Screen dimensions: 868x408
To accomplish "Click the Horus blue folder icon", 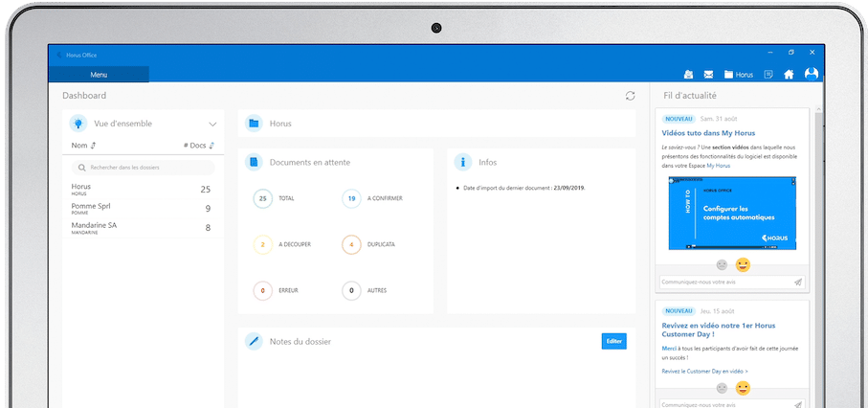I will pos(255,123).
